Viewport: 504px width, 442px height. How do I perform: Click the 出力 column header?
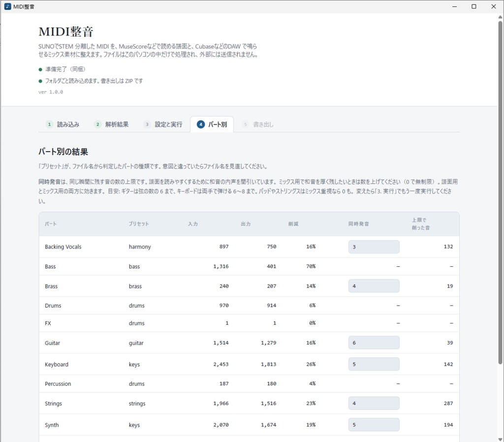click(246, 224)
